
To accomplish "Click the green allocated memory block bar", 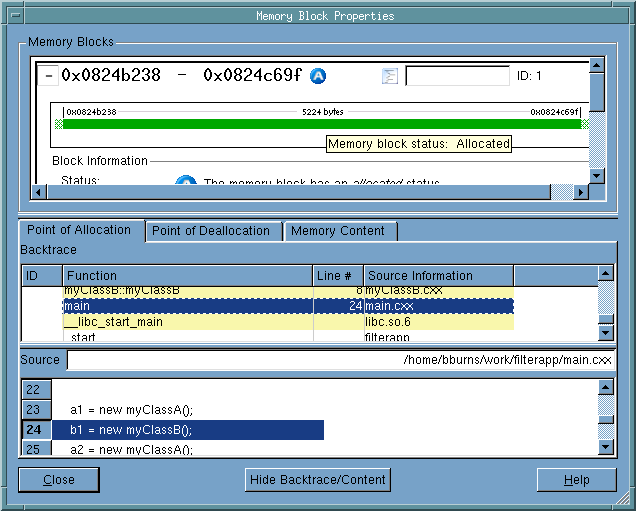I will (320, 125).
